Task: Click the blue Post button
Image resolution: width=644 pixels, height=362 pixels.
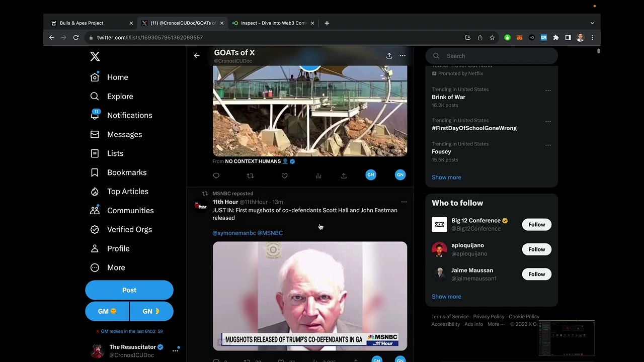Action: 129,290
